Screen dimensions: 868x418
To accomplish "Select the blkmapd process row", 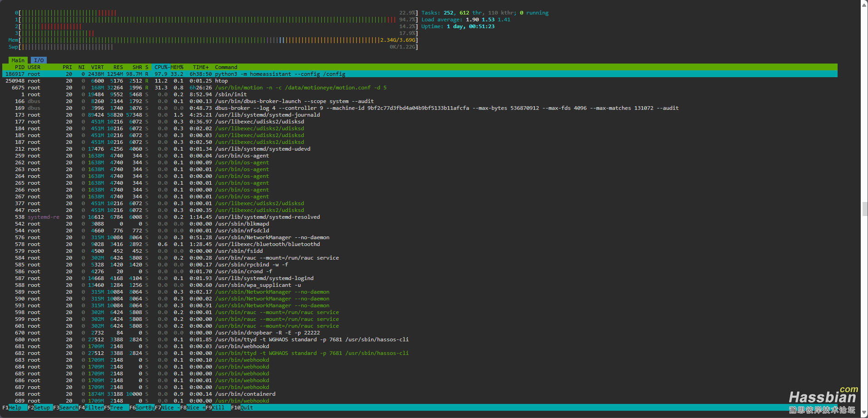I will 420,224.
